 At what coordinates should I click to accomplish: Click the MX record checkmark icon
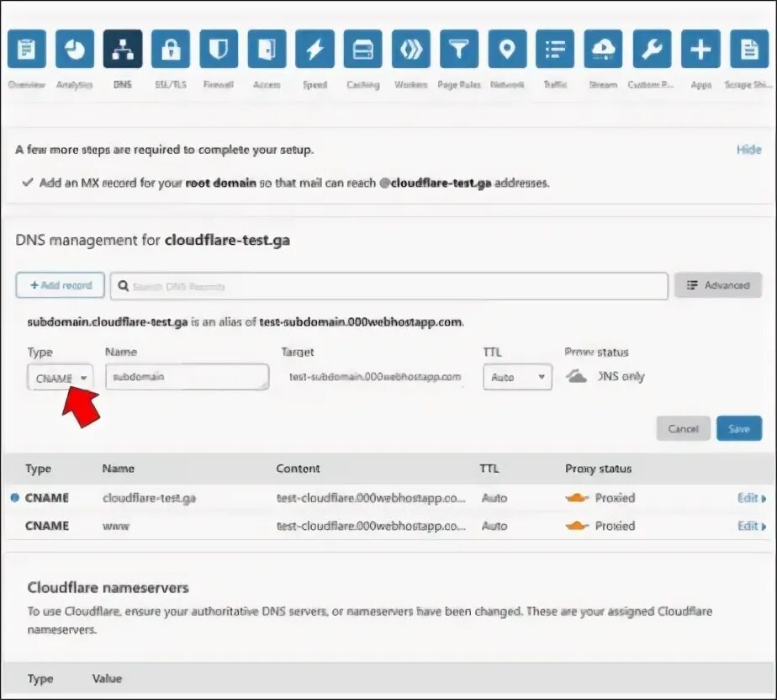[28, 183]
